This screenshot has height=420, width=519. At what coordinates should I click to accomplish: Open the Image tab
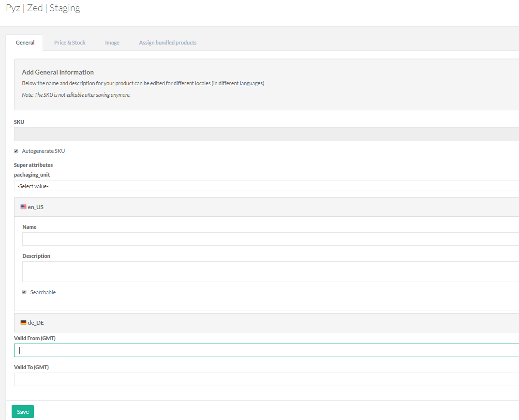point(112,43)
